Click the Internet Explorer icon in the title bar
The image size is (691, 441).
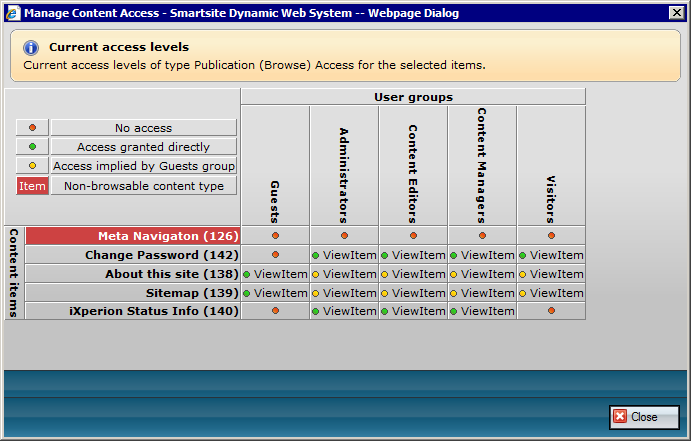[x=12, y=13]
